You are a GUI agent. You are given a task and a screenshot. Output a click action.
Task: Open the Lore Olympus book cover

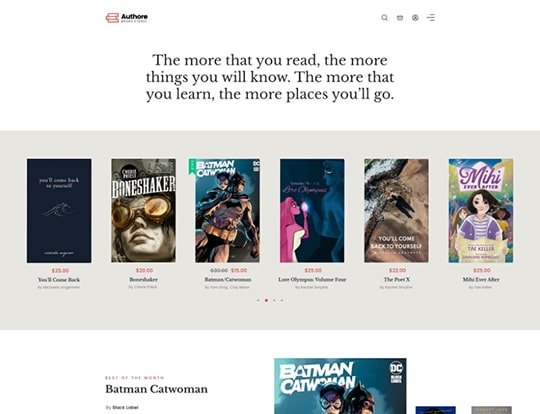coord(312,210)
